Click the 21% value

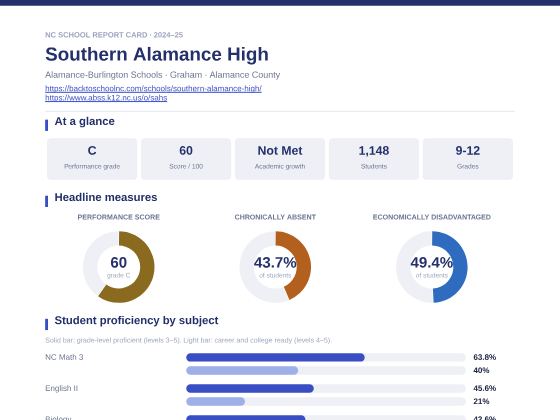(481, 401)
